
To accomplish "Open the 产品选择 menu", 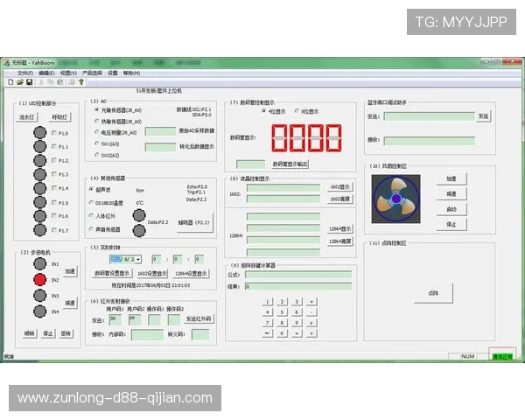I will [92, 73].
